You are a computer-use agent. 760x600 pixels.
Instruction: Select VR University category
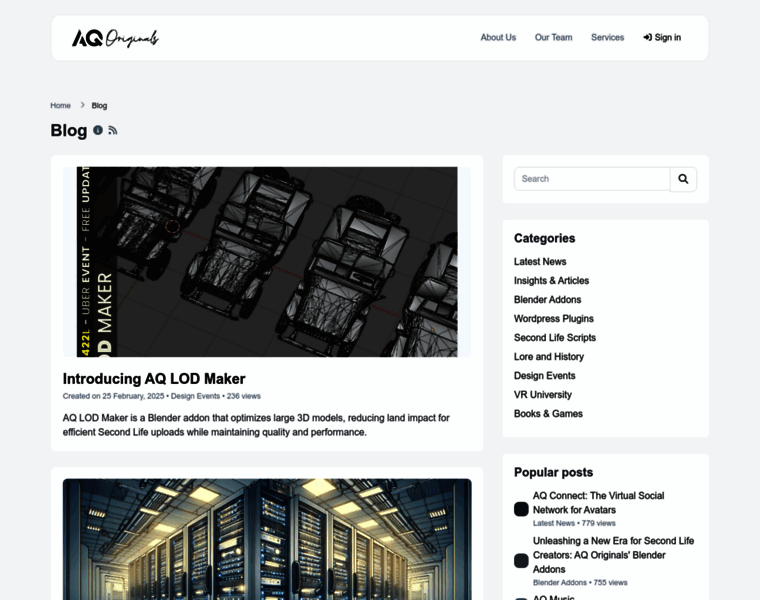click(543, 395)
